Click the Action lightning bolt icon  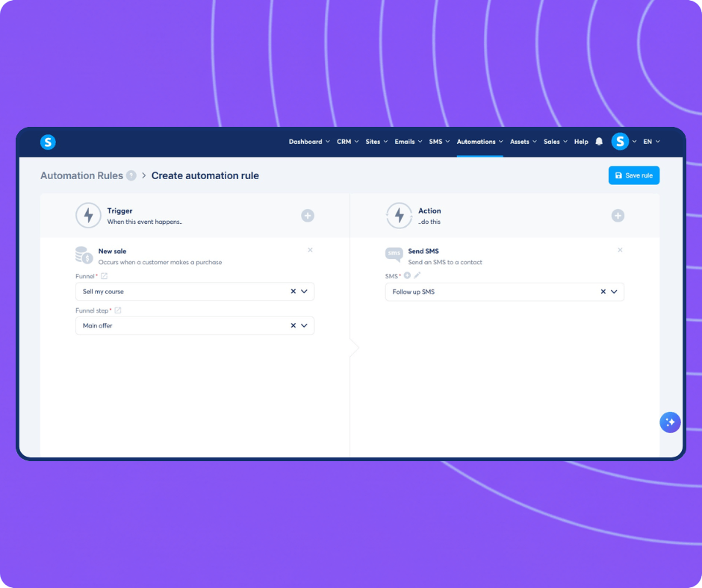click(399, 215)
